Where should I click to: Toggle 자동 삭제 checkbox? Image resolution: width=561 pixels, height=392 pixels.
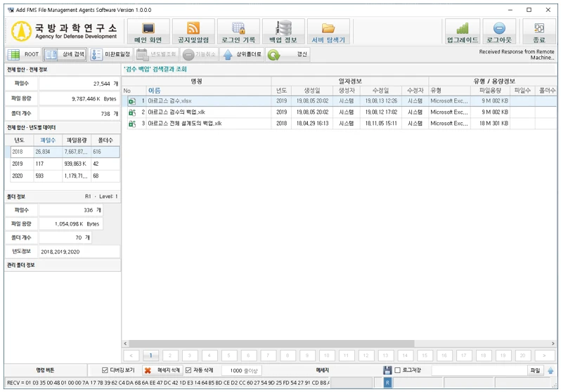(x=188, y=370)
